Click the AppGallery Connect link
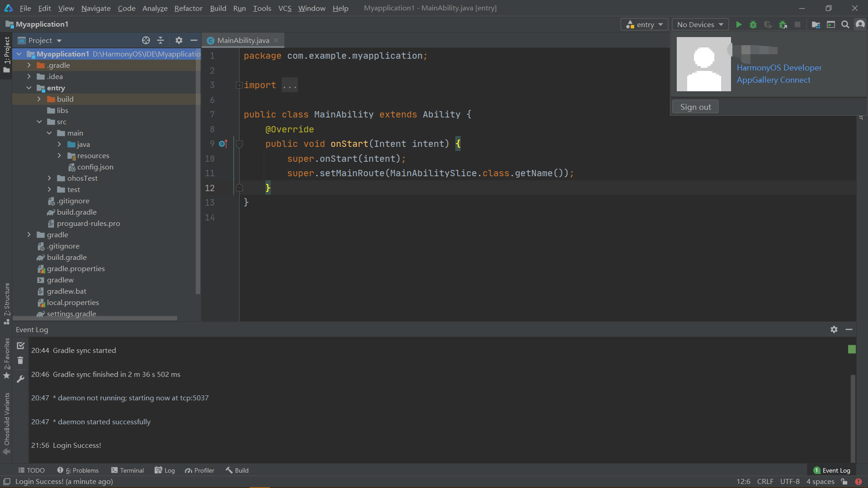Image resolution: width=868 pixels, height=488 pixels. tap(773, 80)
